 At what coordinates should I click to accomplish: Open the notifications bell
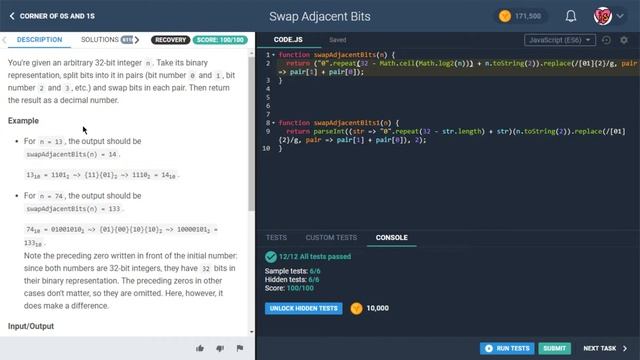pyautogui.click(x=571, y=16)
